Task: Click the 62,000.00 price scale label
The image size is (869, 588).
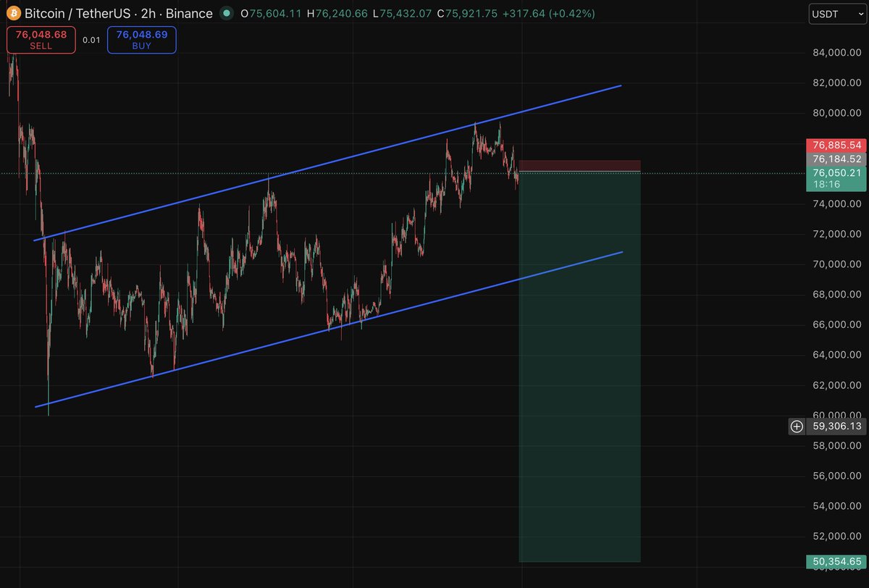Action: click(x=836, y=385)
